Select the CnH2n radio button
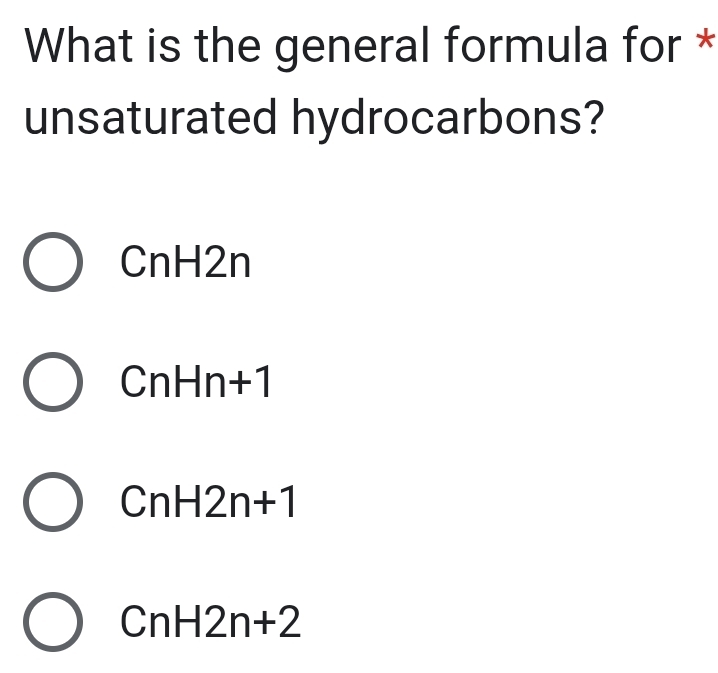 [x=52, y=263]
